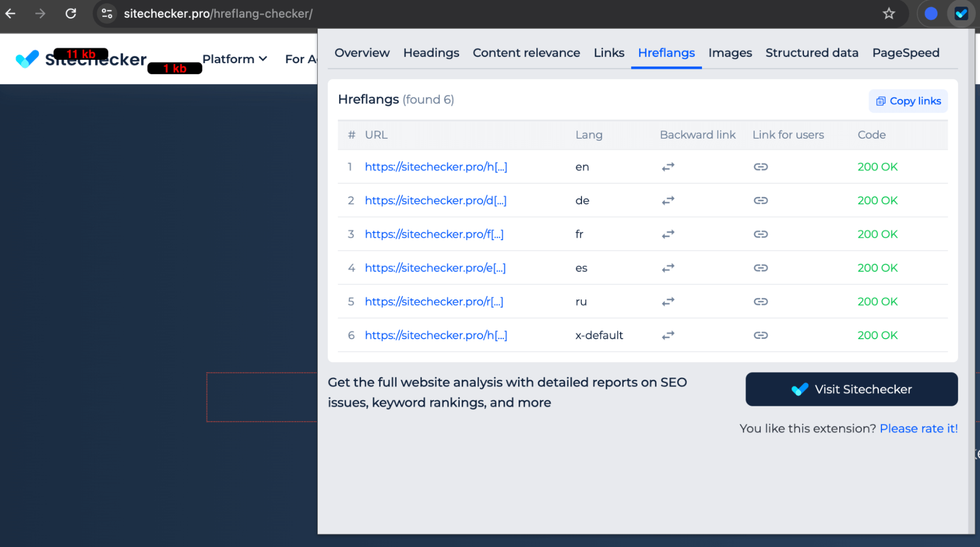Screen dimensions: 980x547
Task: Click the link-for-users icon for German URL
Action: (760, 200)
